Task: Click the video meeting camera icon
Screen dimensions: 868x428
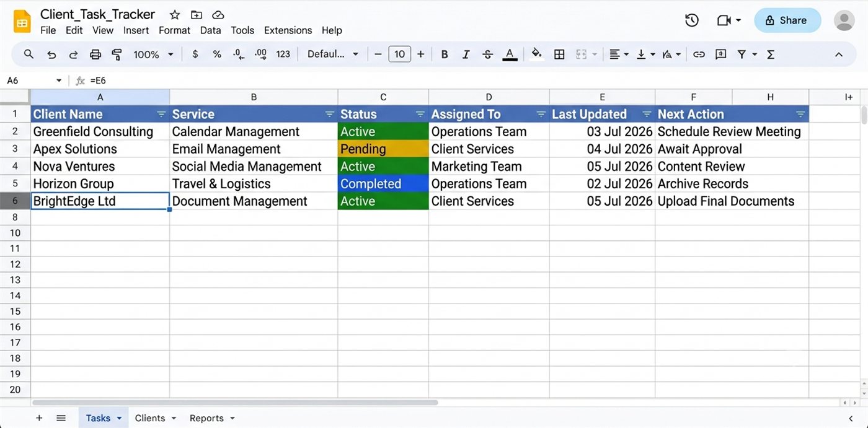Action: click(724, 20)
